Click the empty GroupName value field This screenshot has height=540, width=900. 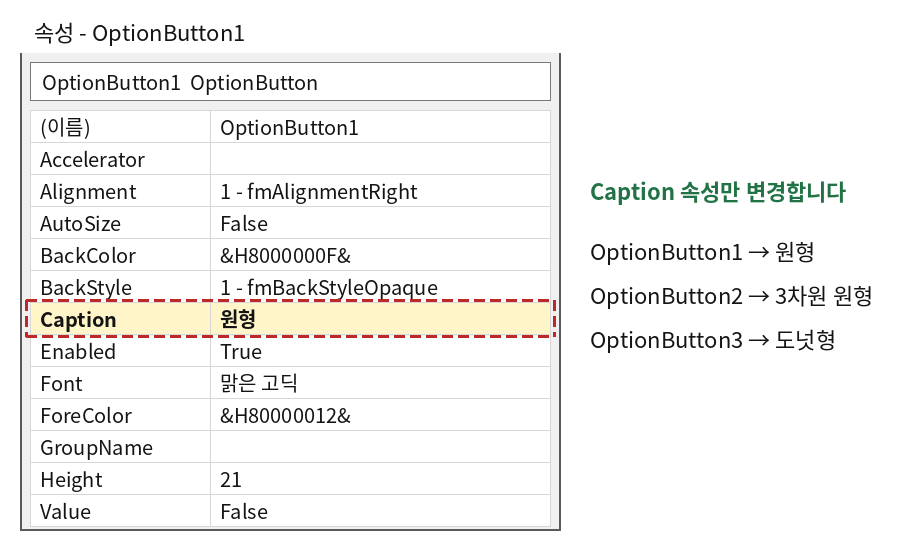pyautogui.click(x=380, y=448)
